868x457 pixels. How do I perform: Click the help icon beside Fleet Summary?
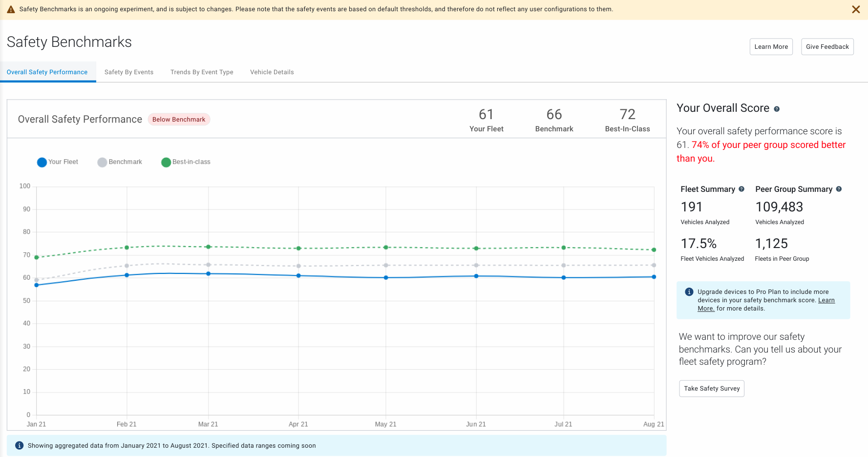(x=742, y=188)
